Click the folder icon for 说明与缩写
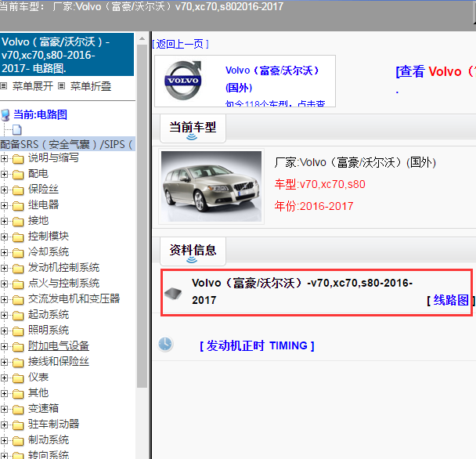Image resolution: width=476 pixels, height=459 pixels. [18, 159]
